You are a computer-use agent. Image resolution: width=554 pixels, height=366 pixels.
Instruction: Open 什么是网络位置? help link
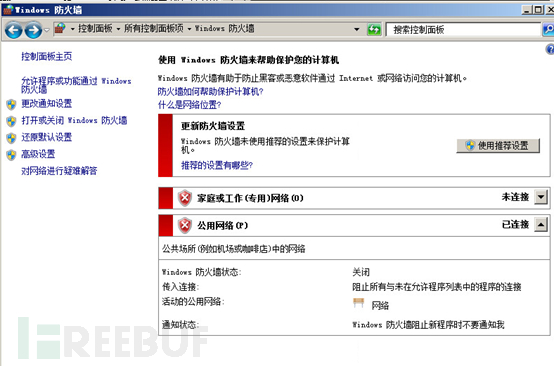189,105
